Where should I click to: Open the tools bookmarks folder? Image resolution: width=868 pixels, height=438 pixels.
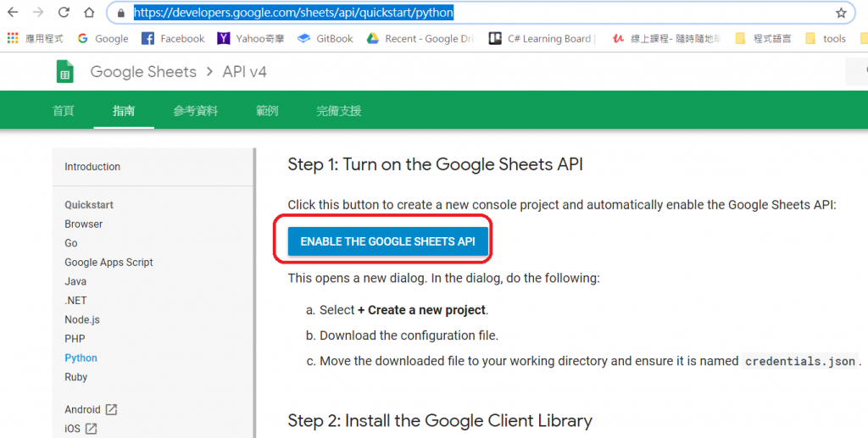pyautogui.click(x=826, y=39)
